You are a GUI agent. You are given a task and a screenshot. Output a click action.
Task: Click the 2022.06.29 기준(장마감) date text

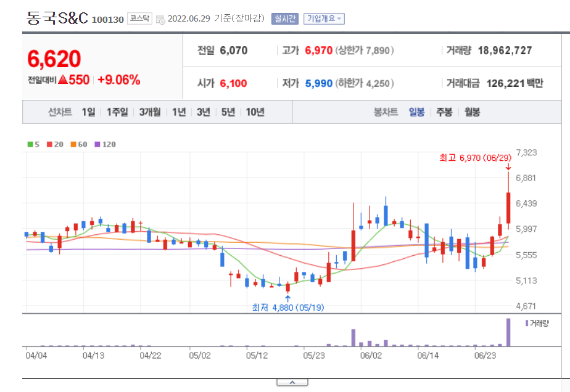217,18
